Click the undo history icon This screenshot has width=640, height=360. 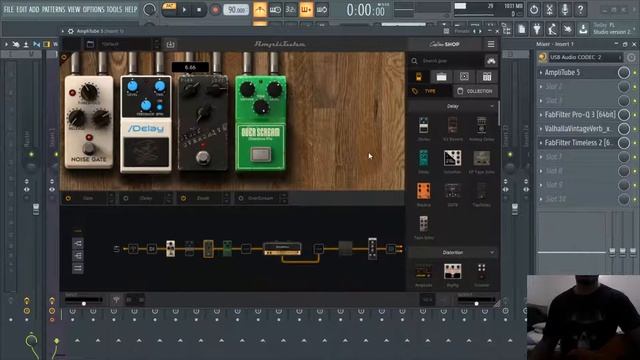pos(534,9)
